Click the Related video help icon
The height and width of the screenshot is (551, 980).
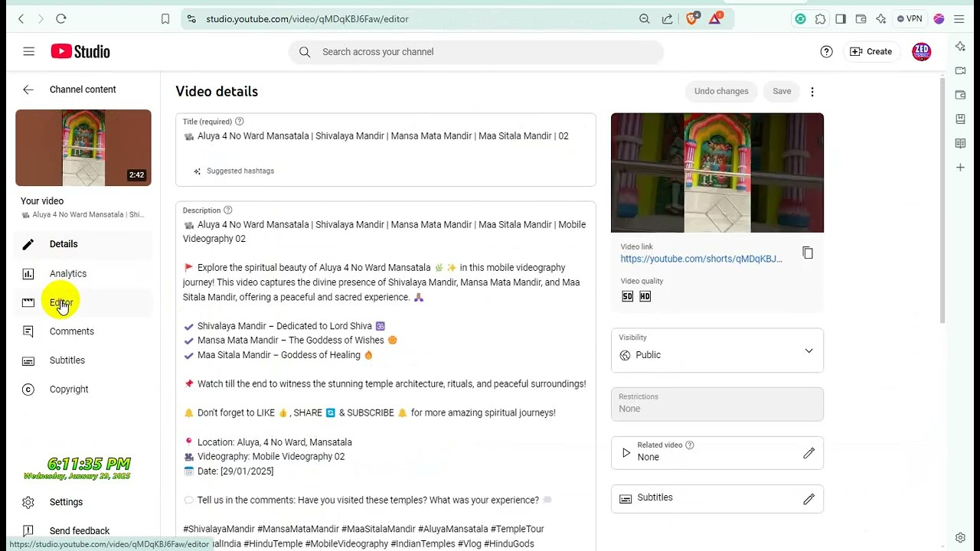[690, 445]
